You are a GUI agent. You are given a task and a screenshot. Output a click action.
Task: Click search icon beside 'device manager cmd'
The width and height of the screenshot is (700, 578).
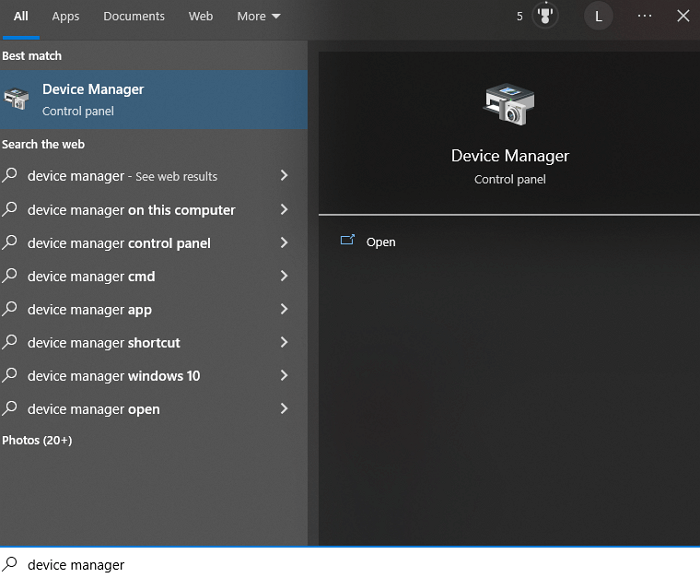click(x=10, y=276)
